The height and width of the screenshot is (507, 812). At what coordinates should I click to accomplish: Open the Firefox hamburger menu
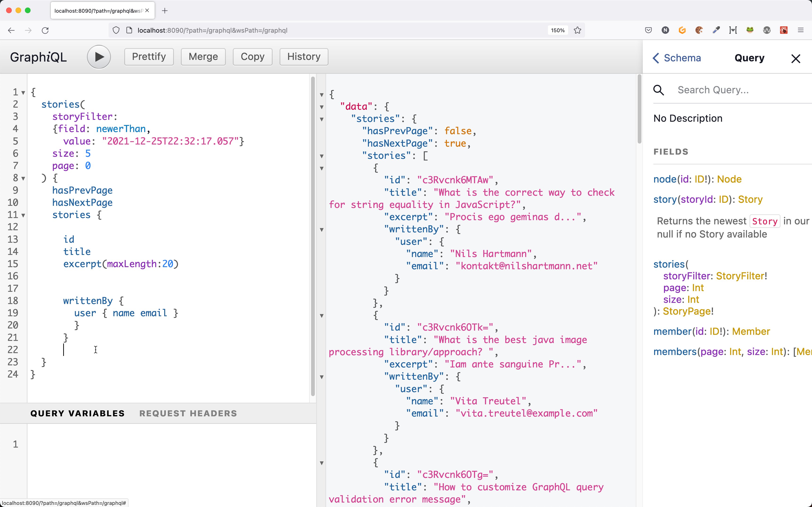coord(801,30)
